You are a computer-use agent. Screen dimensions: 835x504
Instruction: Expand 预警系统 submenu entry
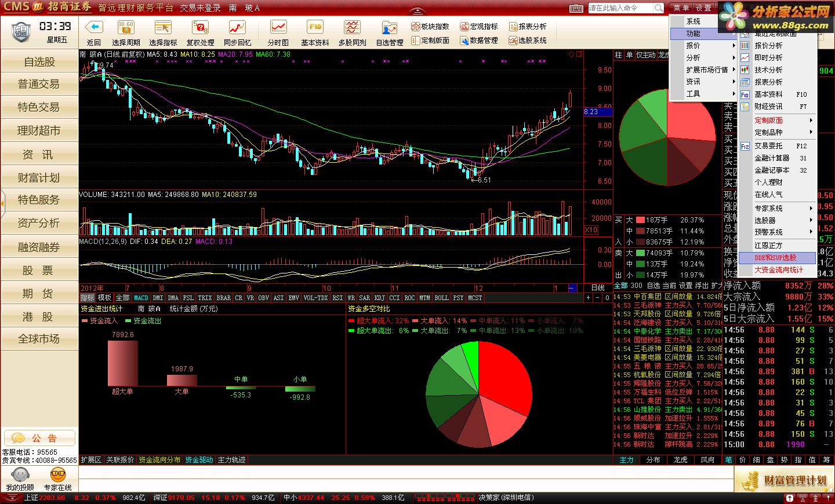pyautogui.click(x=777, y=232)
